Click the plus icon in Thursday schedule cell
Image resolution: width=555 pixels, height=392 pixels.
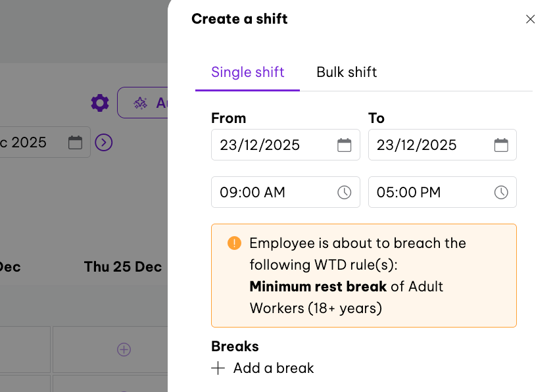tap(124, 350)
